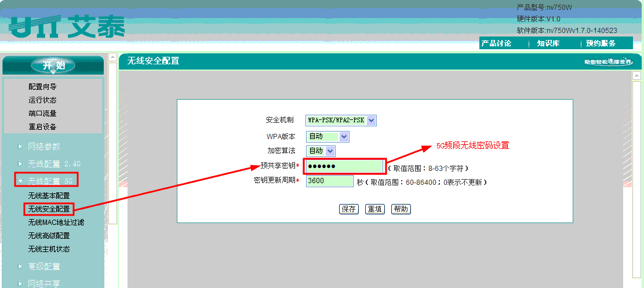Viewport: 644px width, 288px height.
Task: Open the 产品讨论 tab
Action: 496,43
